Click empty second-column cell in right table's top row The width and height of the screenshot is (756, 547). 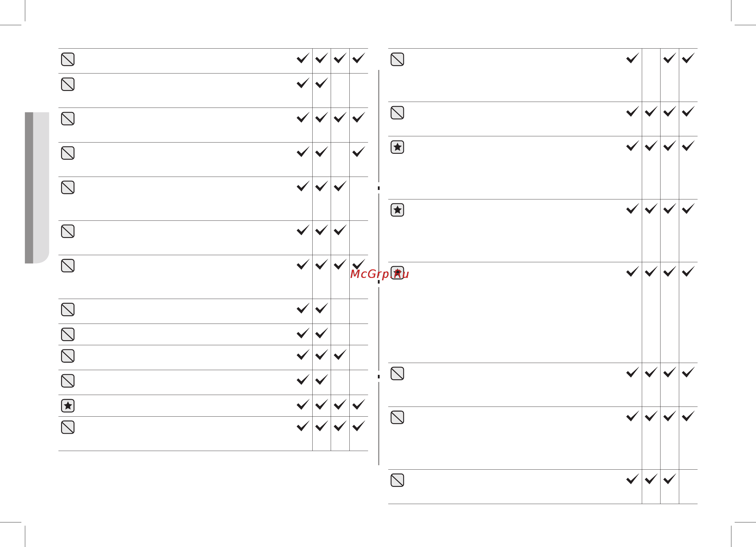(651, 75)
